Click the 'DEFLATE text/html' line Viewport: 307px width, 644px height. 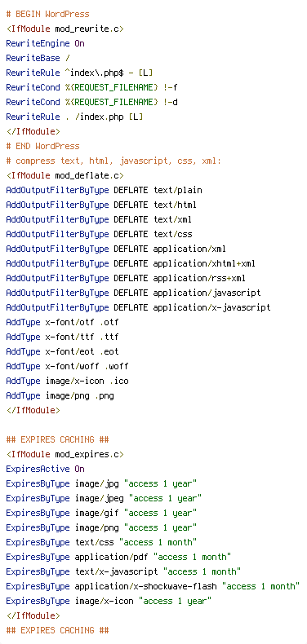101,205
